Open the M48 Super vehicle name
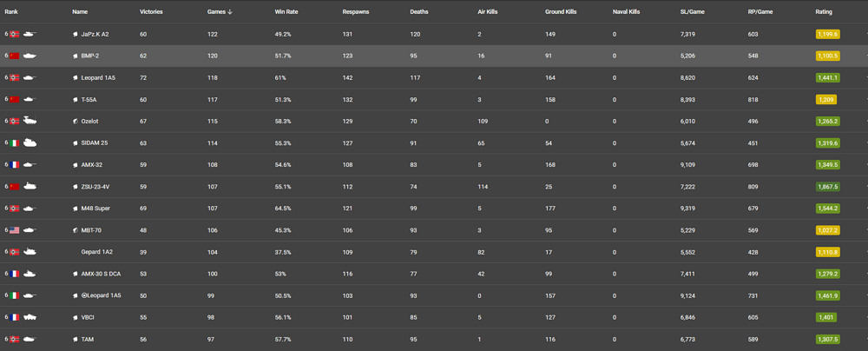This screenshot has width=868, height=351. pyautogui.click(x=98, y=208)
